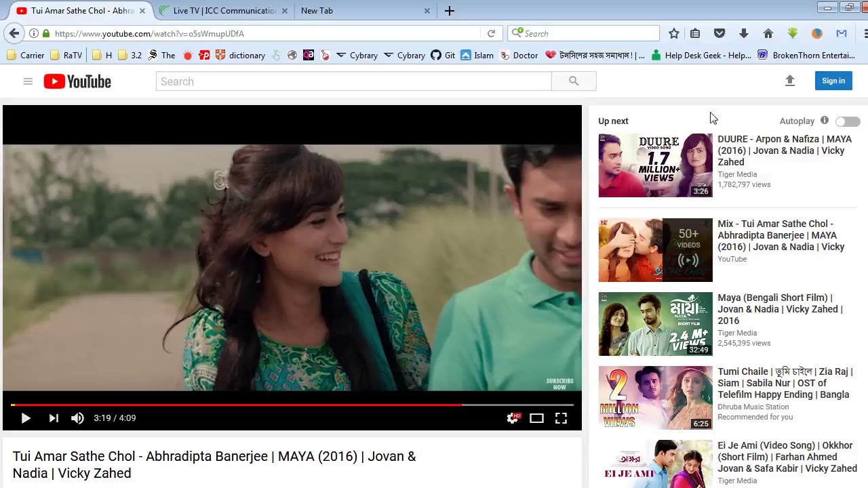Open the dictionary bookmark

240,56
